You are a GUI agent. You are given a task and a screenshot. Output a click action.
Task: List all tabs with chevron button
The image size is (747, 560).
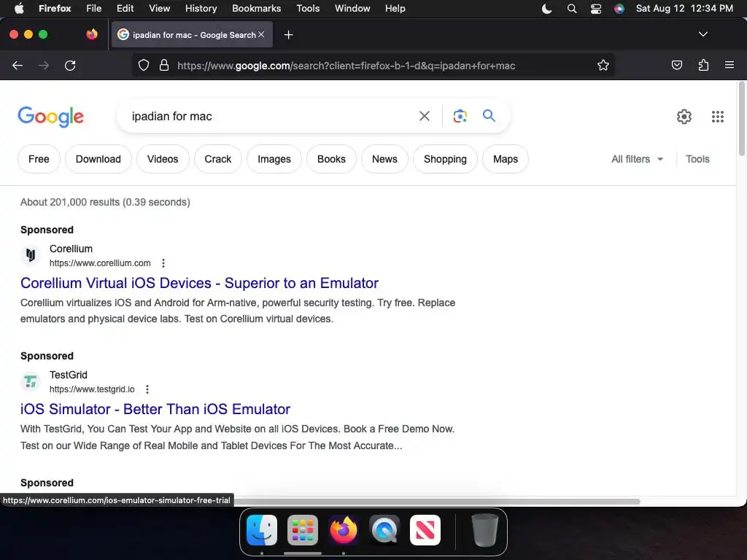point(703,34)
